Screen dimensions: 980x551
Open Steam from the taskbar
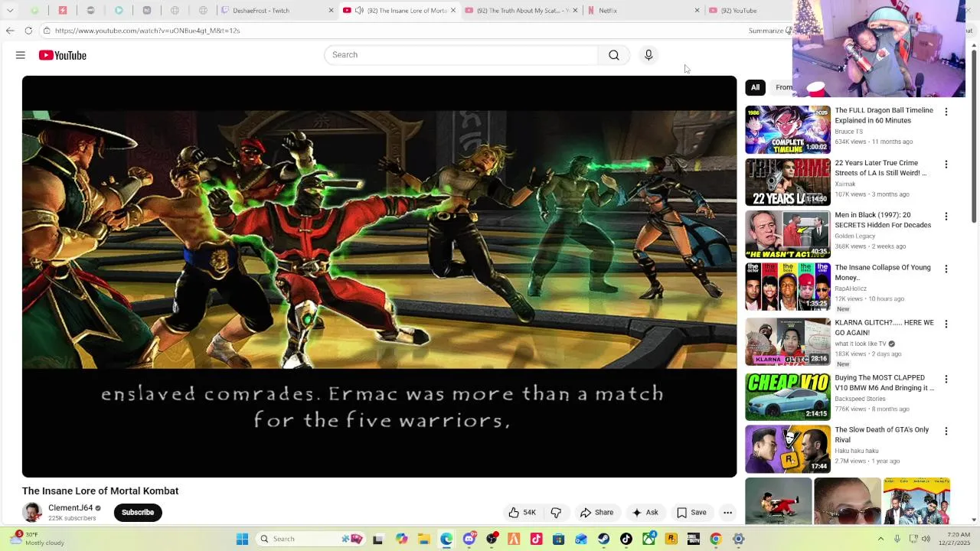(603, 539)
